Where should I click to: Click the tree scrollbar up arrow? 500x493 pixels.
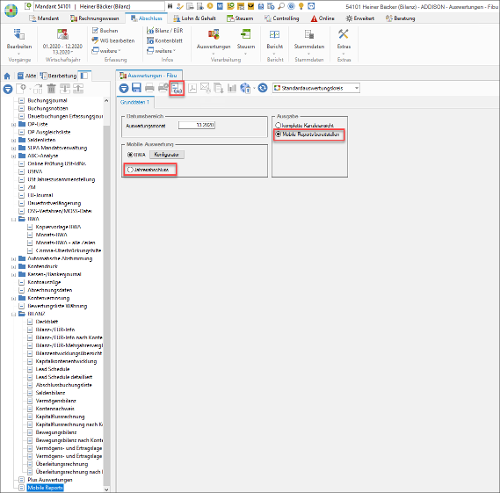click(106, 100)
